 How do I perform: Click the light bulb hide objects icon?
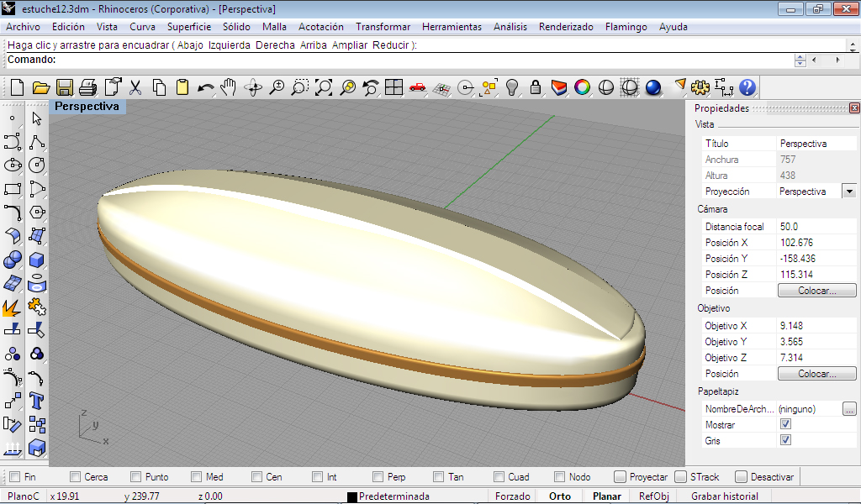click(x=511, y=87)
